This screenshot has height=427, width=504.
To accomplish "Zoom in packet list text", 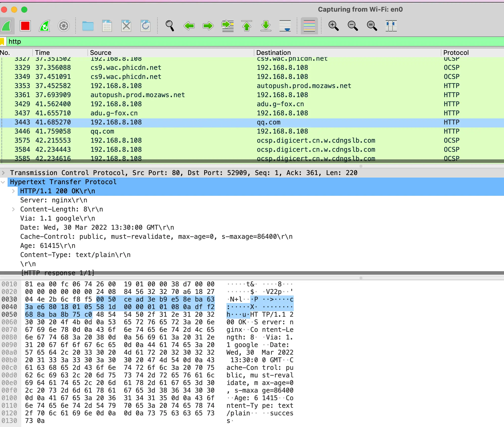I will (333, 26).
